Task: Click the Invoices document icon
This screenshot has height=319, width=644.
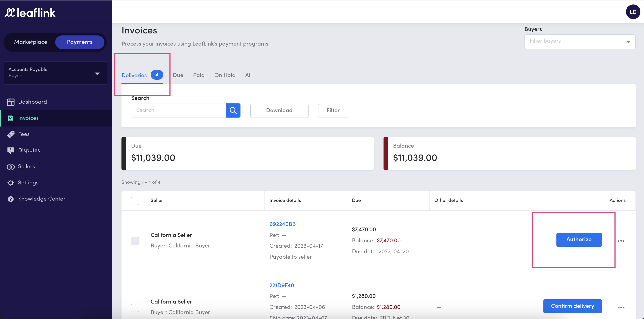Action: coord(11,118)
